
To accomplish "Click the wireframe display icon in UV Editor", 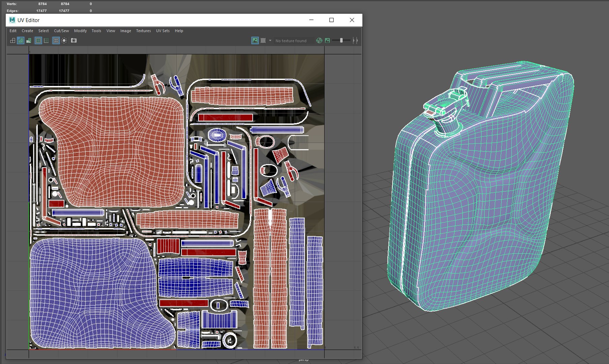I will [13, 40].
